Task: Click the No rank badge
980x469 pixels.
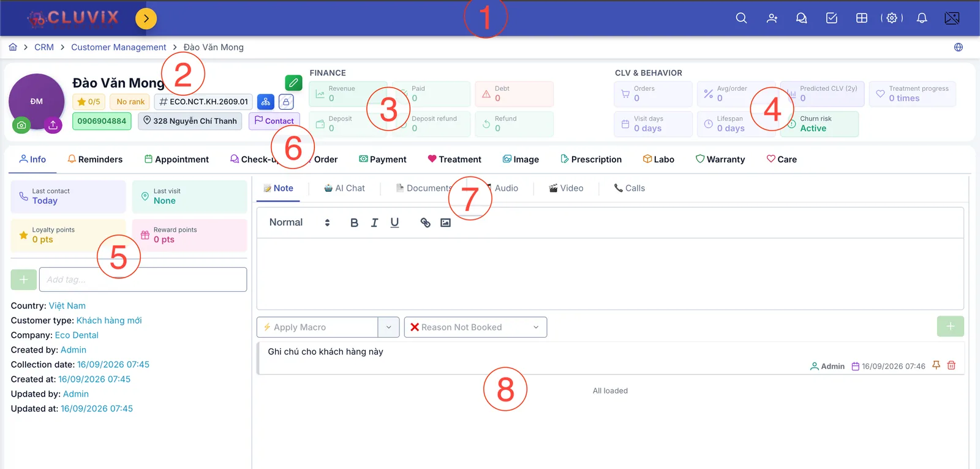Action: tap(130, 102)
